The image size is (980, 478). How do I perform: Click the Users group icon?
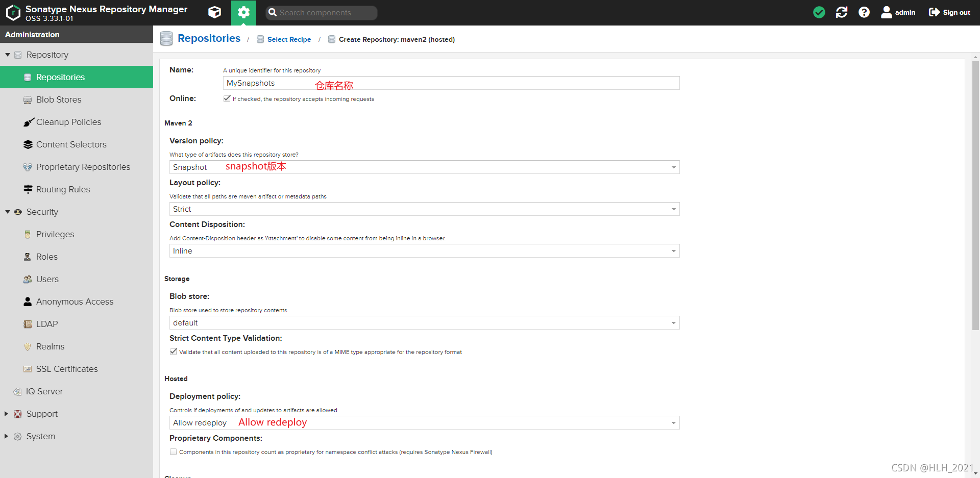28,280
